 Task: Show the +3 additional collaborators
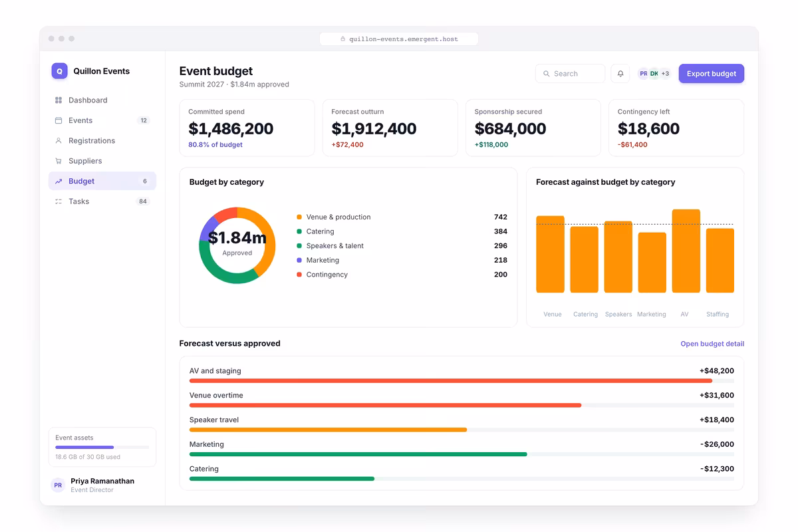[x=665, y=74]
